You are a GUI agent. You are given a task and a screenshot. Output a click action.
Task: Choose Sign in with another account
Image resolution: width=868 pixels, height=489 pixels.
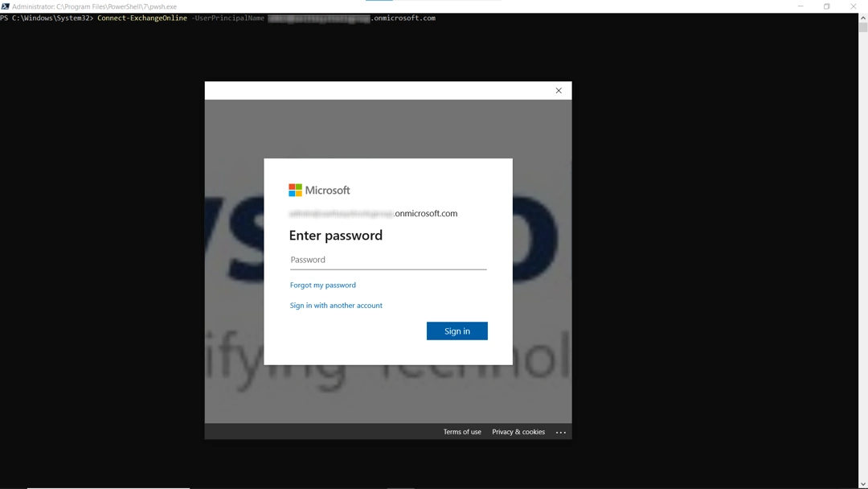click(x=336, y=305)
